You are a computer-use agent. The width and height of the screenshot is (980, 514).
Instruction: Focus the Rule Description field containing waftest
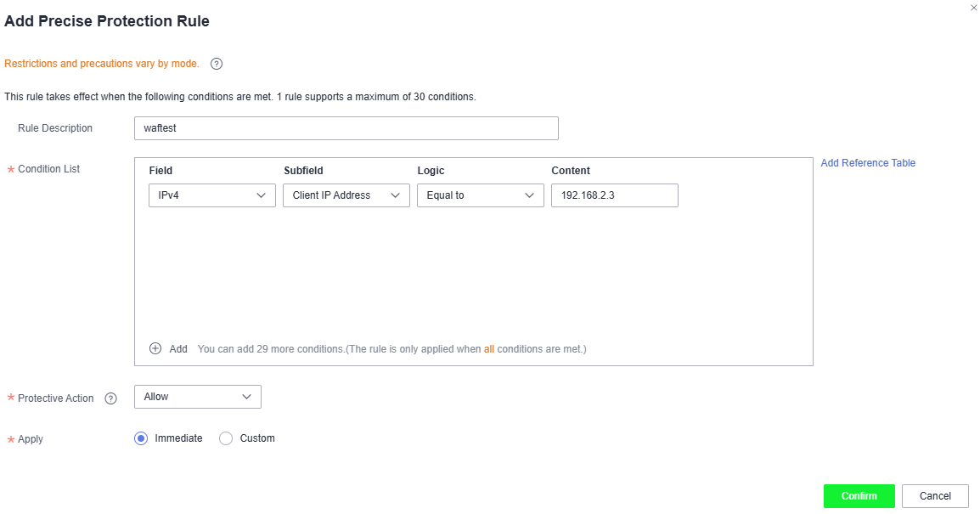pos(346,128)
